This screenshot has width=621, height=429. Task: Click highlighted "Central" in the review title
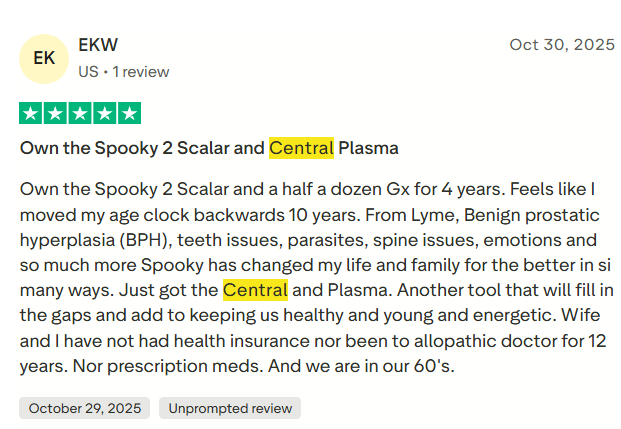[301, 148]
